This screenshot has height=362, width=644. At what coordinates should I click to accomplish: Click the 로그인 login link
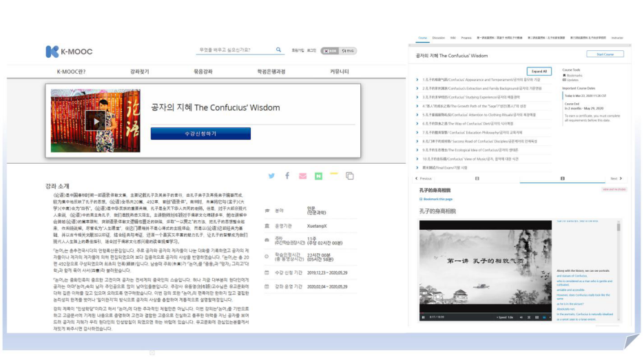(312, 50)
